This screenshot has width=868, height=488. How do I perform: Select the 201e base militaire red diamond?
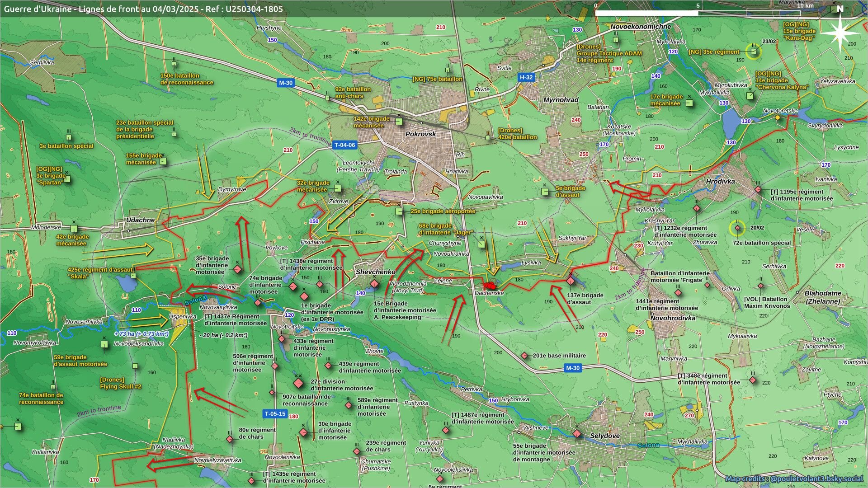(524, 356)
